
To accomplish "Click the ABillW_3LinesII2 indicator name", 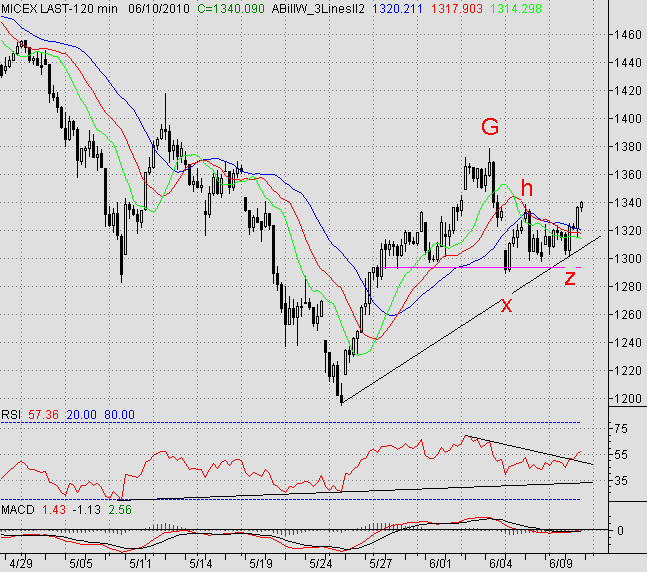I will pyautogui.click(x=318, y=9).
